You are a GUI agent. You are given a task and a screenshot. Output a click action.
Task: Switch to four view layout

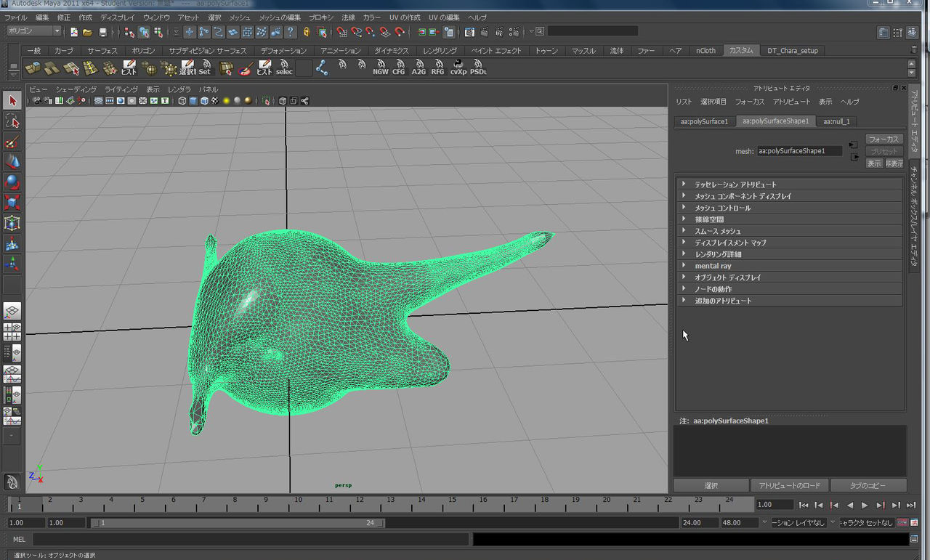(12, 332)
